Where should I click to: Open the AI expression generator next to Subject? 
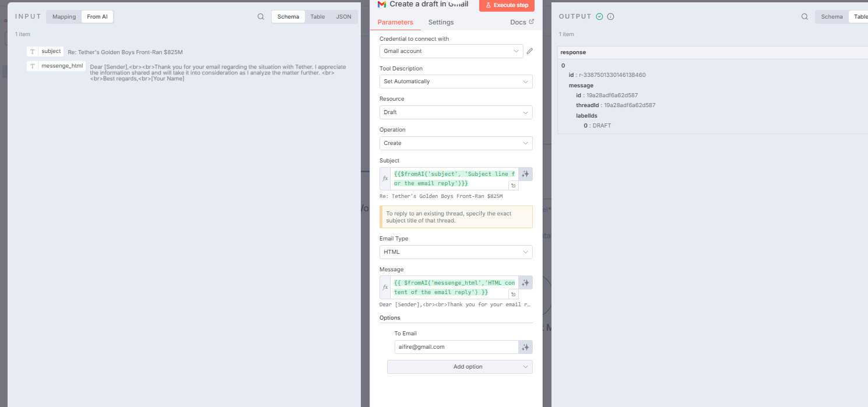[x=525, y=174]
